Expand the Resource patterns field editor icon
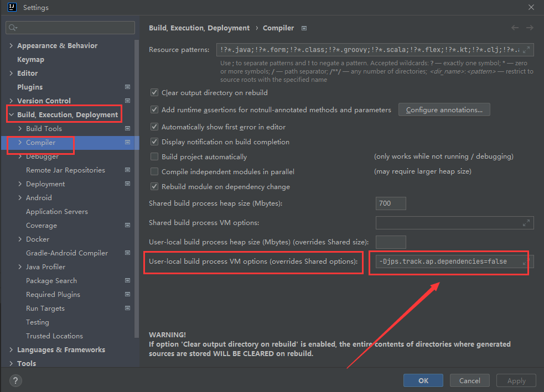This screenshot has height=392, width=544. (x=526, y=49)
